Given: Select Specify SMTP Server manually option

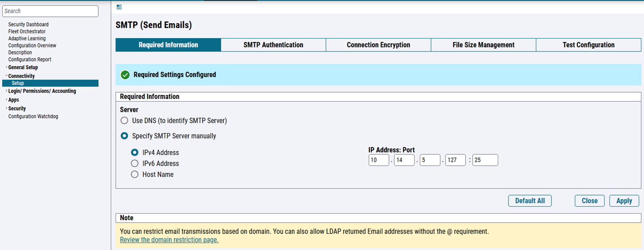Looking at the screenshot, I should click(124, 136).
